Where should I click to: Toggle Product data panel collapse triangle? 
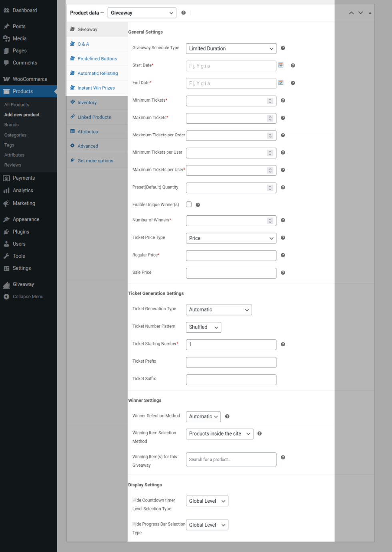tap(370, 13)
